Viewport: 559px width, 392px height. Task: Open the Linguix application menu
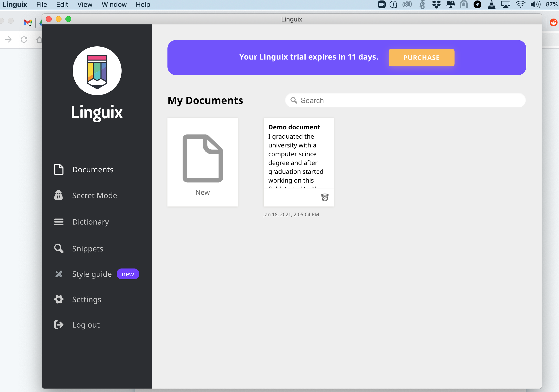click(15, 4)
